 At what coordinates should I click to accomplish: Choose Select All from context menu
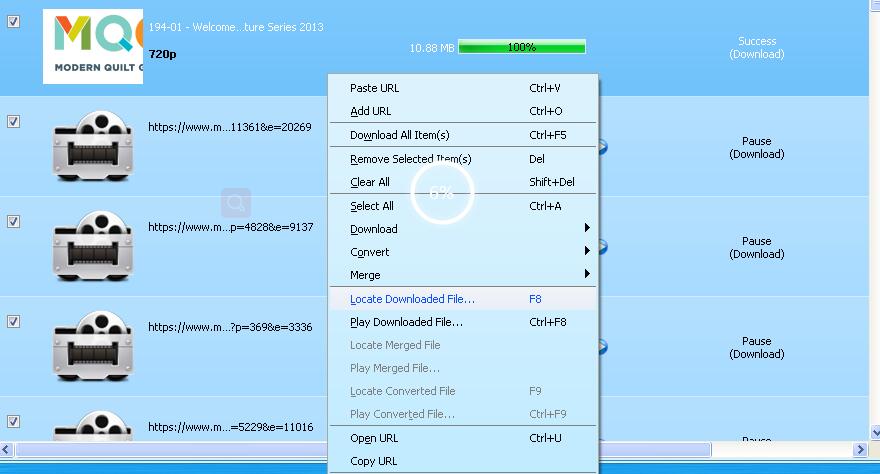[x=463, y=206]
